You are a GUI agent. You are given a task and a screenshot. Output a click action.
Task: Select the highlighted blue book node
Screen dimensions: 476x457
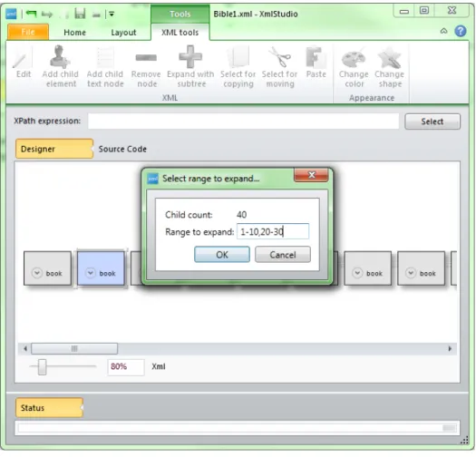[x=101, y=268]
